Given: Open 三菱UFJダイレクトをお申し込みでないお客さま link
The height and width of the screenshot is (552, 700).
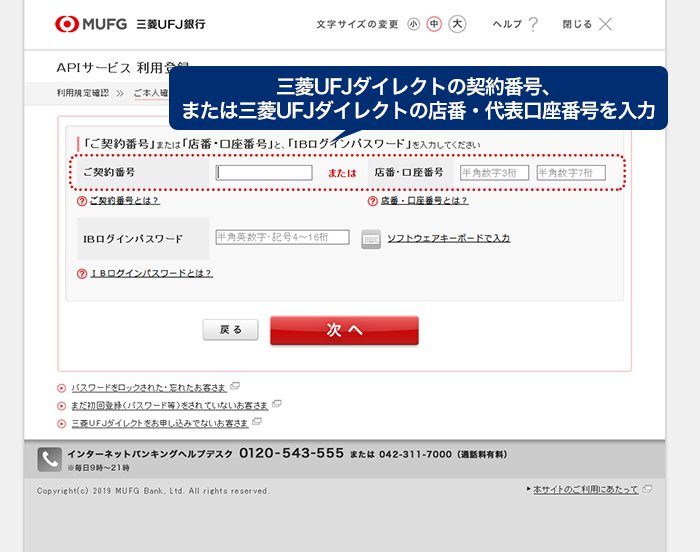Looking at the screenshot, I should click(x=160, y=423).
